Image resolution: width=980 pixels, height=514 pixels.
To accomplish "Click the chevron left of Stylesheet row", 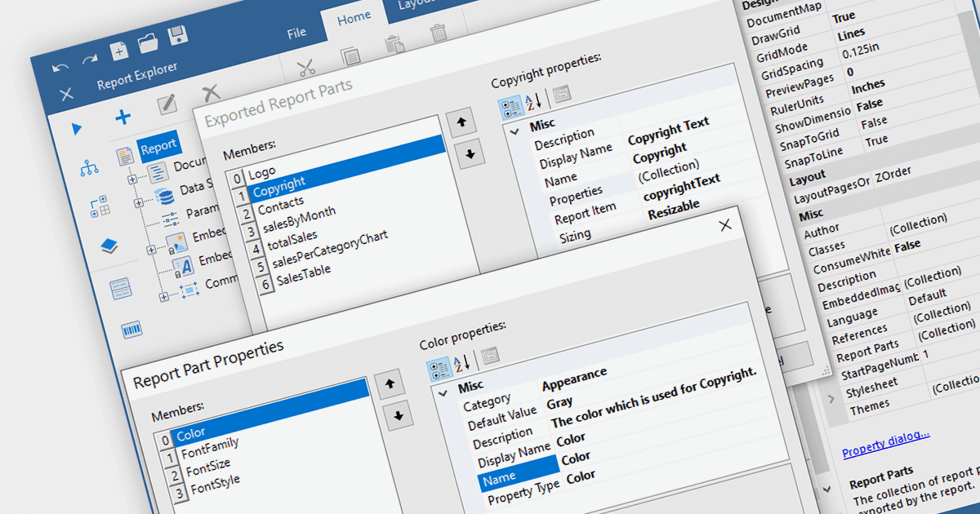I will coord(831,399).
